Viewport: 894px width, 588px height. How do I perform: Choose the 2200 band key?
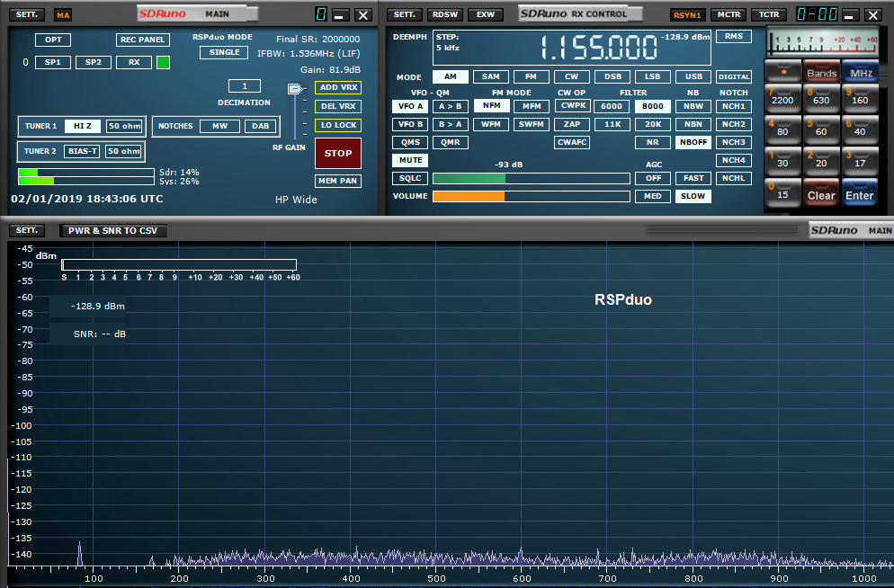click(x=782, y=99)
